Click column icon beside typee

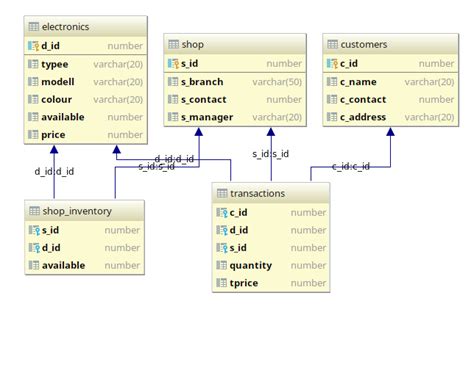pos(33,64)
